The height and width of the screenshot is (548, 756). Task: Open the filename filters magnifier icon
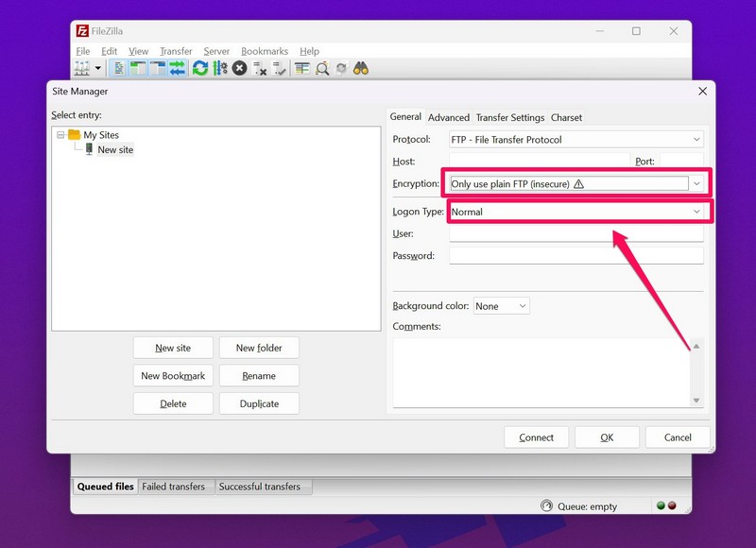click(322, 68)
